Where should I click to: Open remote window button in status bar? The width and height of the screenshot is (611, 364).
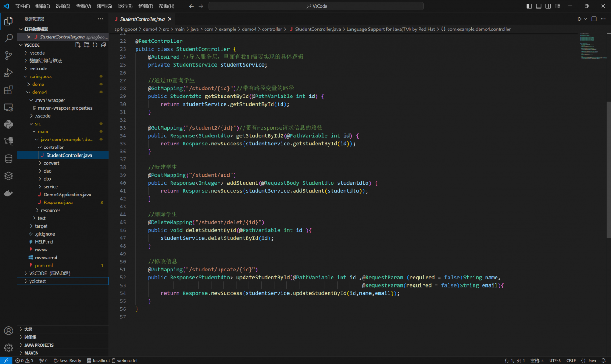click(6, 360)
